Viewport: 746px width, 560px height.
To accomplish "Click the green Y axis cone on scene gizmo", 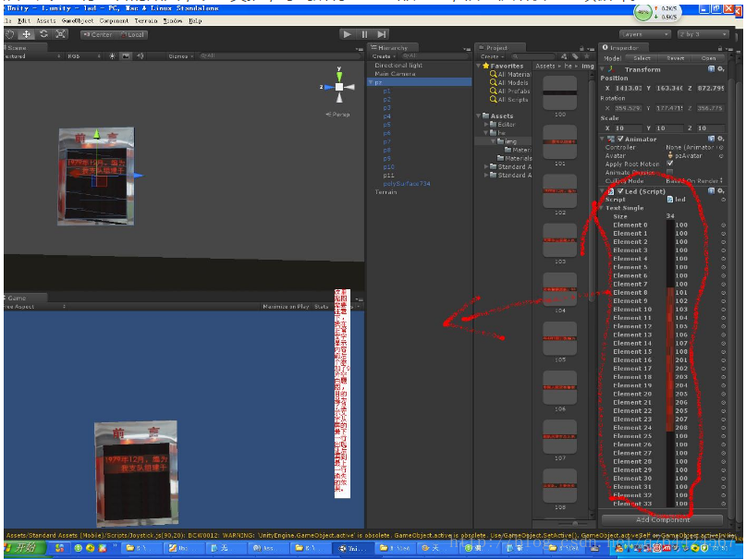I will (x=339, y=76).
